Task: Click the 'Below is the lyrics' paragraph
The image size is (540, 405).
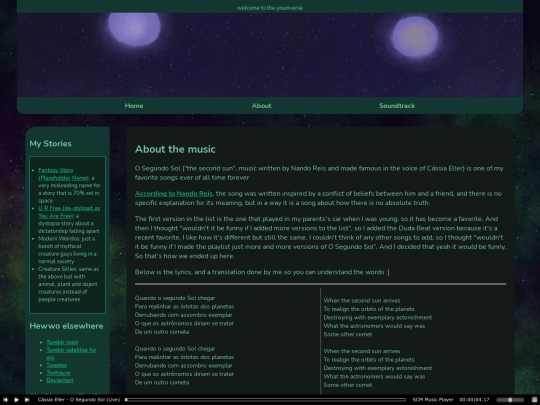Action: click(262, 272)
